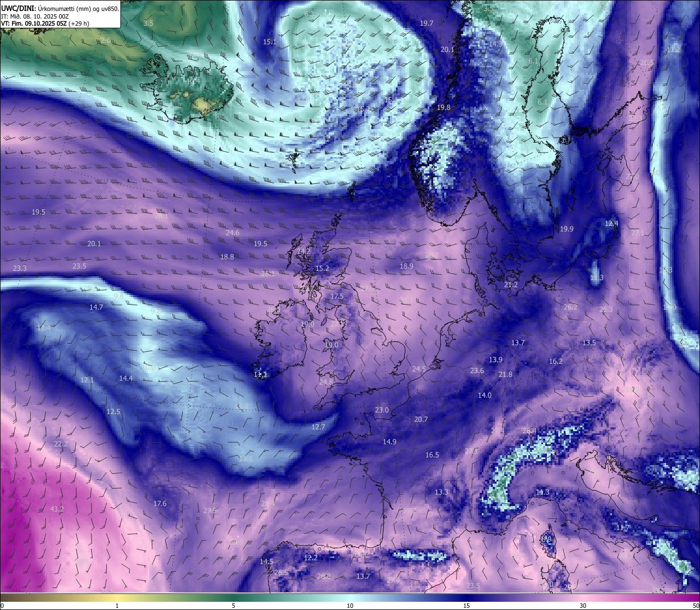Viewport: 700px width, 610px height.
Task: Select the map value '14.4'
Action: click(x=126, y=378)
